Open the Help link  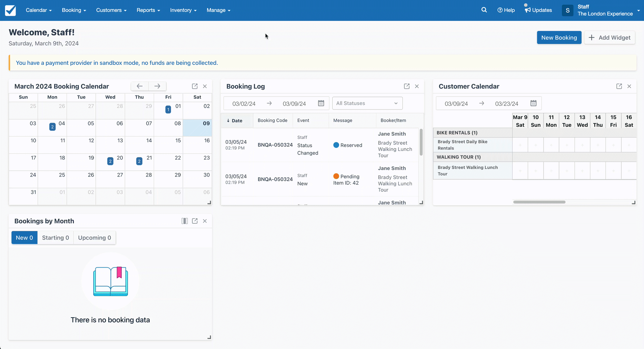(506, 10)
